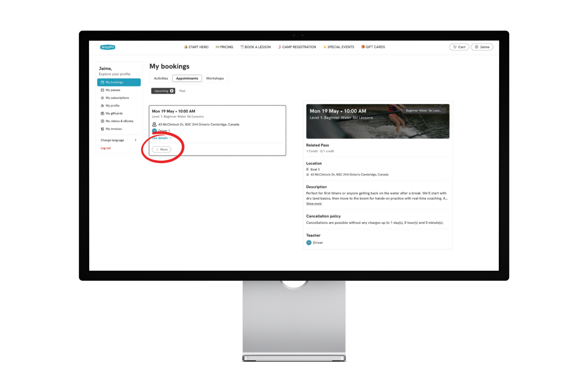Click the calendar icon beside My bookings

[x=102, y=82]
